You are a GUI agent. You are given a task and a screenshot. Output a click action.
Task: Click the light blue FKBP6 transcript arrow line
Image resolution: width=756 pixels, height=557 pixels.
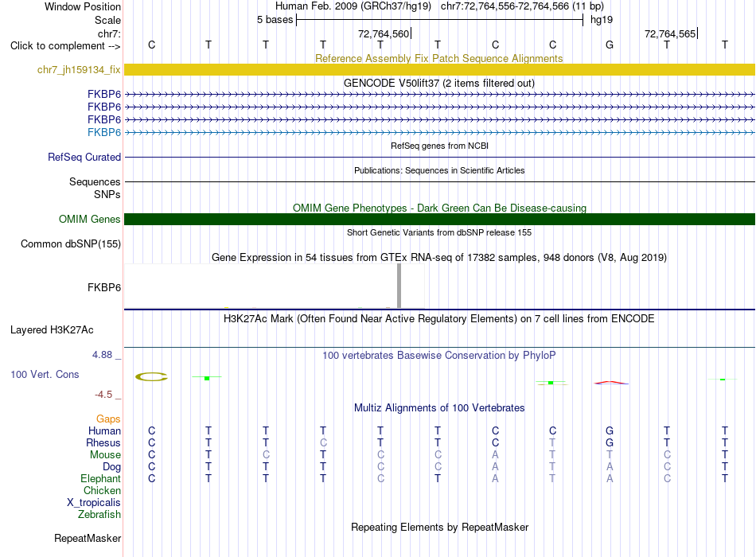point(439,132)
